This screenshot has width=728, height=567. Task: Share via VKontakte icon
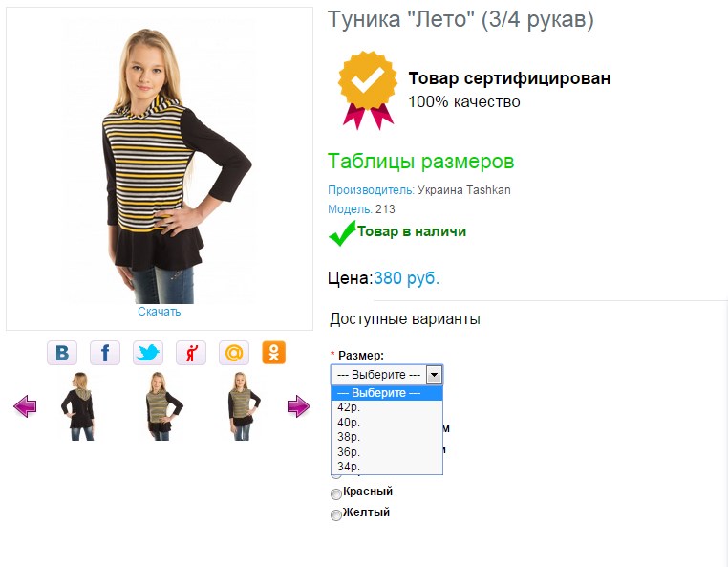pyautogui.click(x=62, y=353)
